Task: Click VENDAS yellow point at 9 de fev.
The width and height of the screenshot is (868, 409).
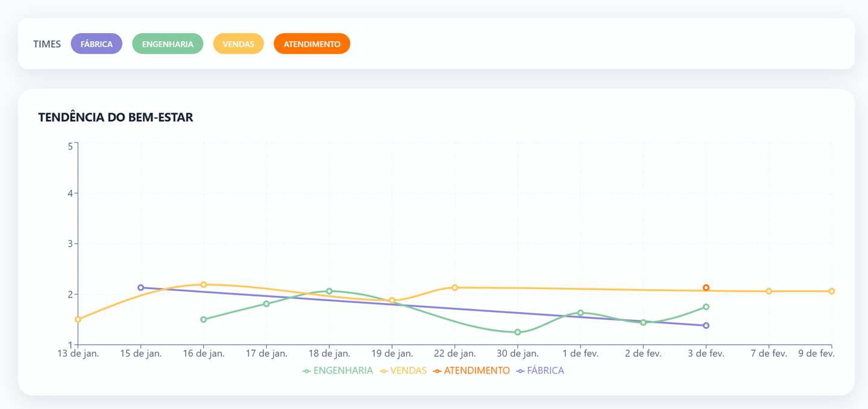Action: (x=832, y=292)
